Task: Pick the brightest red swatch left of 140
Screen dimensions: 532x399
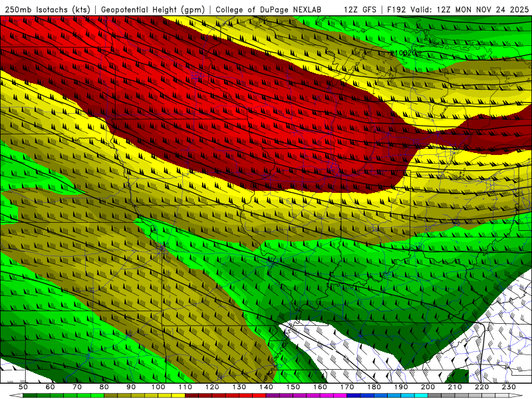Action: coord(259,396)
